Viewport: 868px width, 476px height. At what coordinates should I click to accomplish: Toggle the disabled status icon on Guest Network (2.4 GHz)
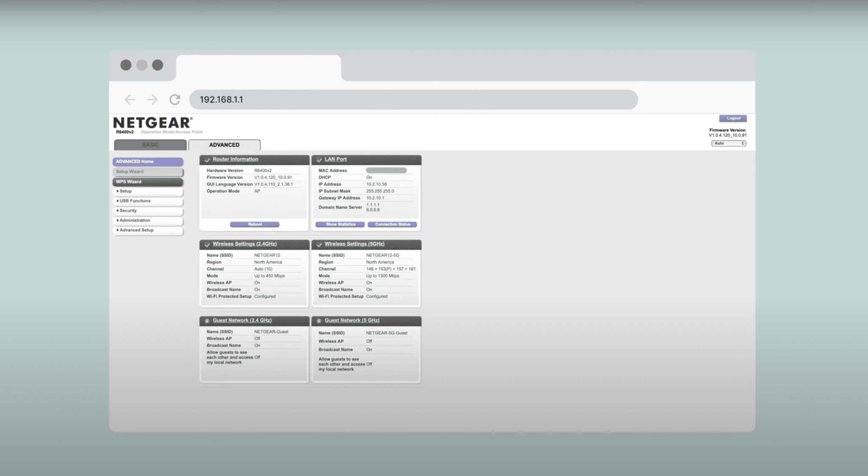207,321
